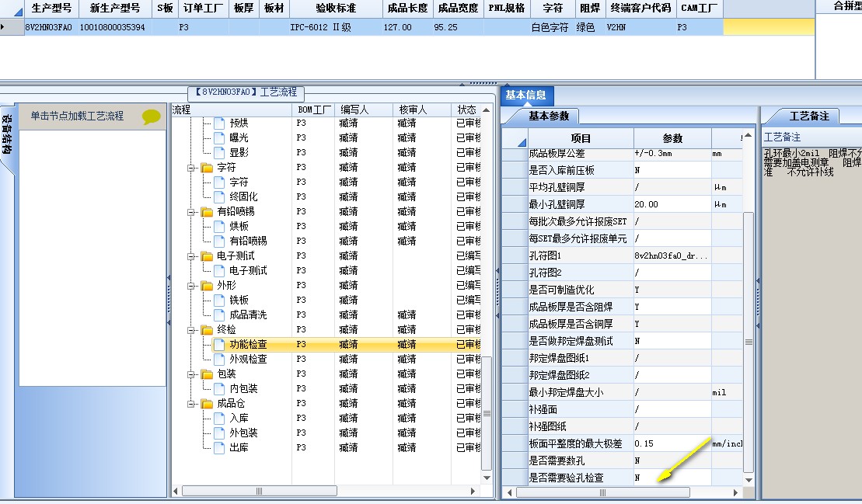Click the 参数 column header in parameters grid
This screenshot has height=504, width=862.
click(672, 138)
